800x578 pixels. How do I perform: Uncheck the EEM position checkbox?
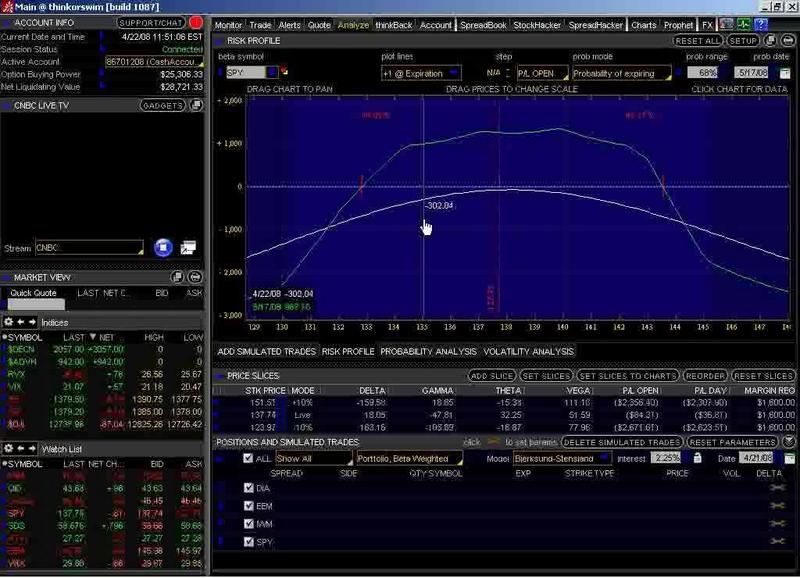248,506
